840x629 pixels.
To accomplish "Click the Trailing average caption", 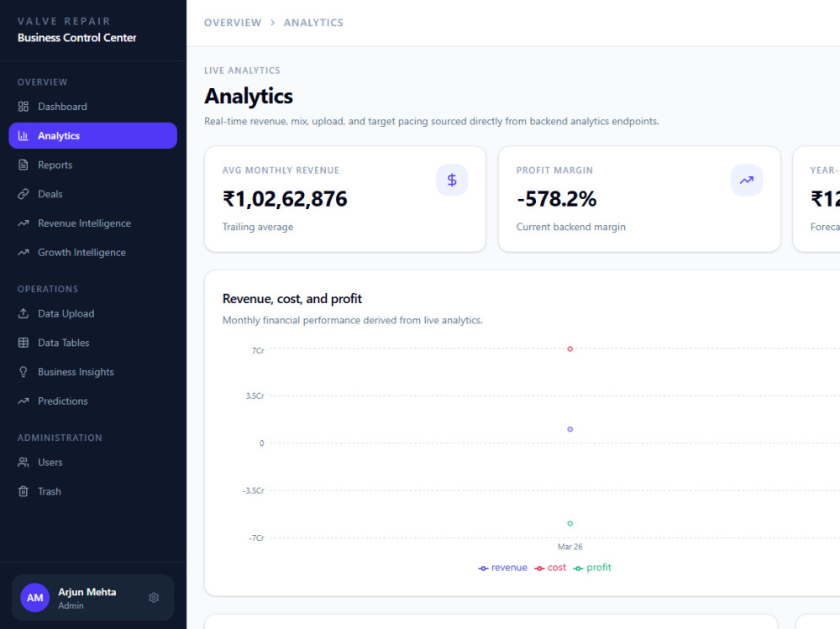I will pos(258,227).
